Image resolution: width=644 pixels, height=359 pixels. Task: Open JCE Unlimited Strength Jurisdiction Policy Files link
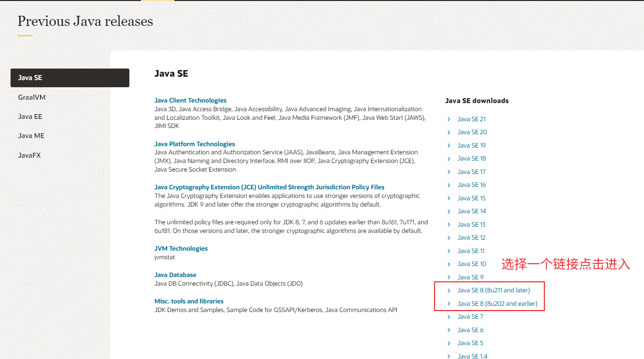[x=269, y=187]
